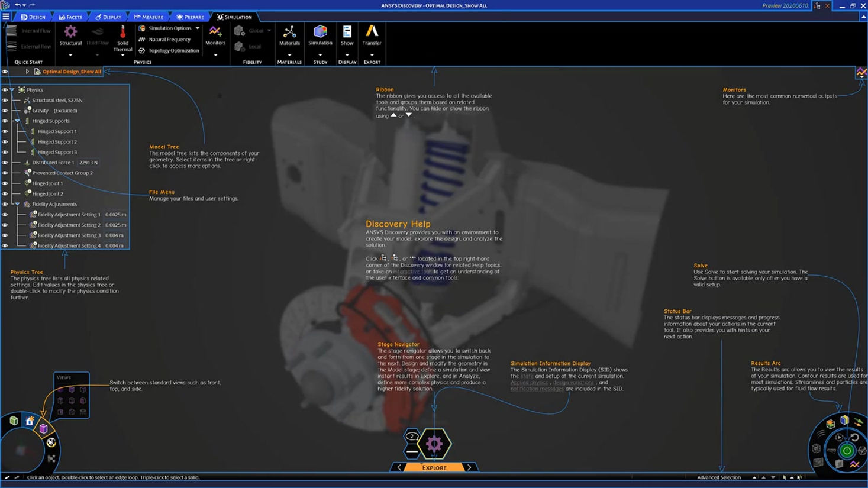Image resolution: width=868 pixels, height=488 pixels.
Task: Click the selection arrow icon in status bar
Action: (785, 477)
